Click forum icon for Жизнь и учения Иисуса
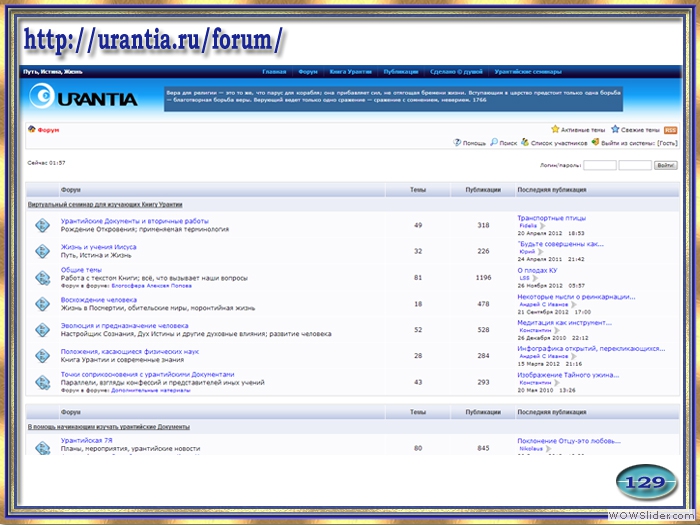 [x=42, y=251]
